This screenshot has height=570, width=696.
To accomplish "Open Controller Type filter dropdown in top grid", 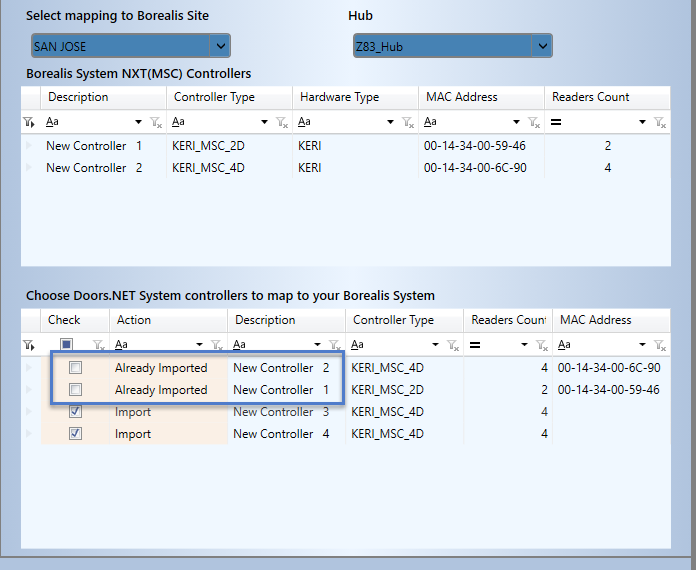I will 265,122.
